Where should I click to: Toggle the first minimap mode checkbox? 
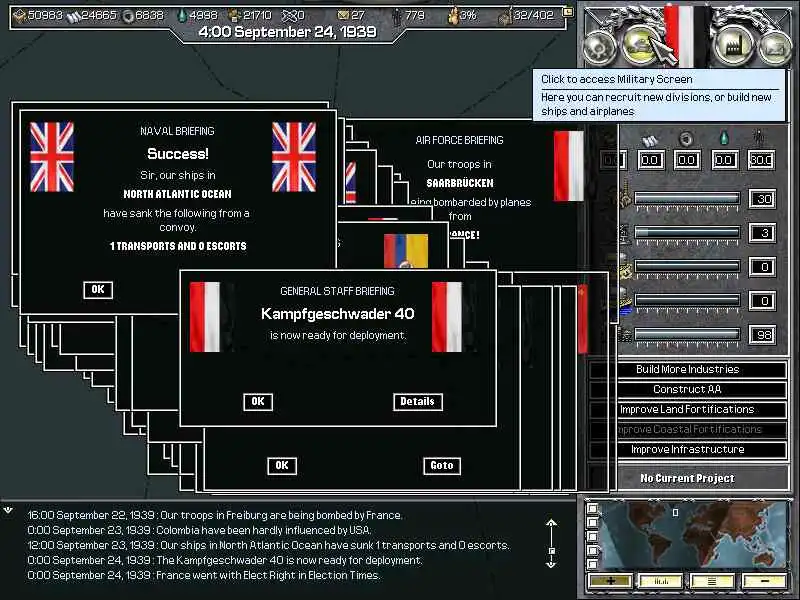tap(592, 508)
